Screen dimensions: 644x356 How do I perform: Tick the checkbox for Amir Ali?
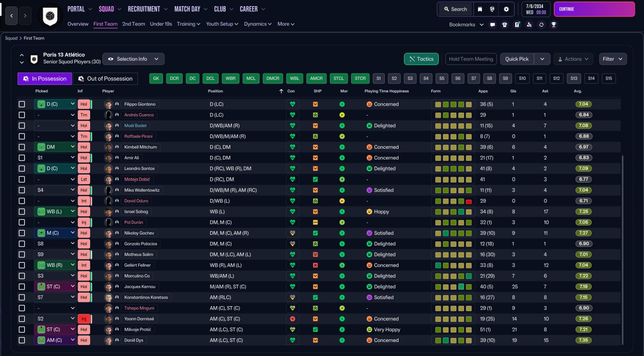pos(22,158)
